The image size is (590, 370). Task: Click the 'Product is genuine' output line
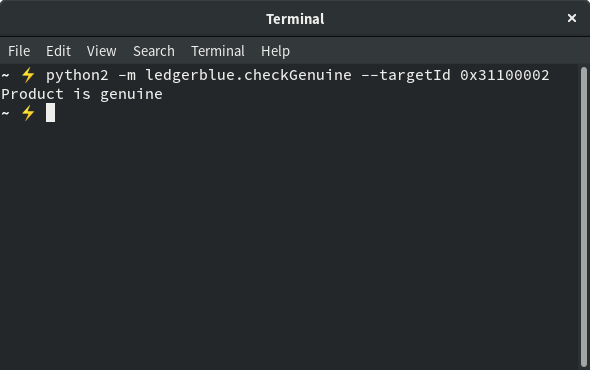pos(82,94)
